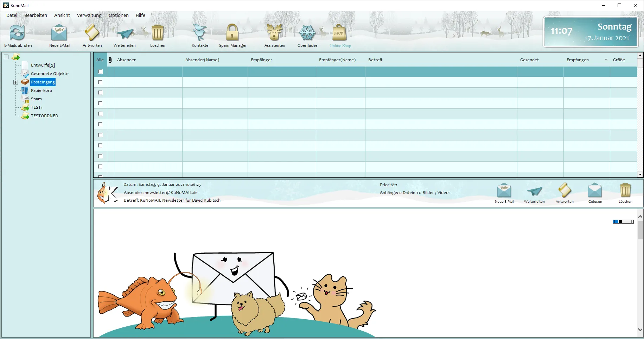Sort by Größe column header
Image resolution: width=644 pixels, height=339 pixels.
point(619,60)
